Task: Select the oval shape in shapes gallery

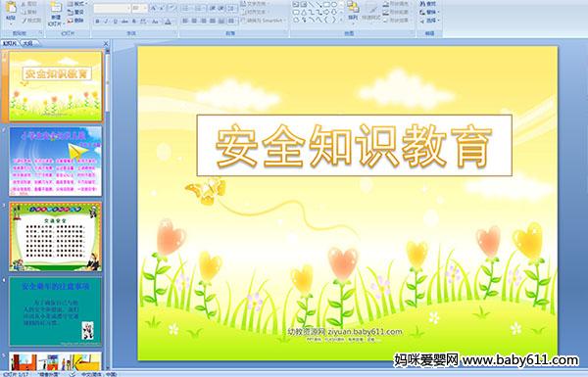Action: [334, 4]
